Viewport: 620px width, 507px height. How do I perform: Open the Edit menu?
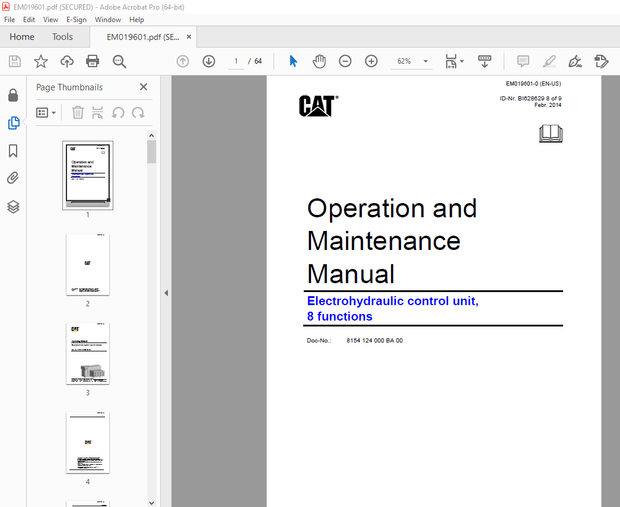pyautogui.click(x=29, y=20)
